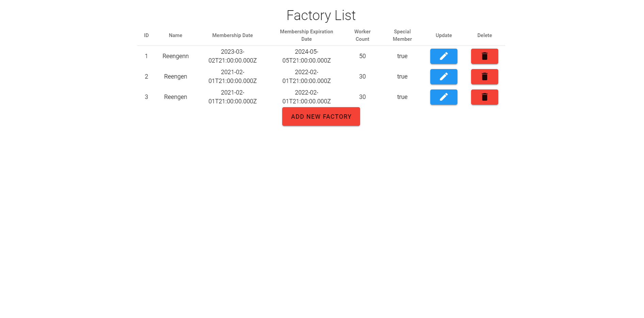The width and height of the screenshot is (644, 318).
Task: Click the Delete column header
Action: click(x=484, y=35)
